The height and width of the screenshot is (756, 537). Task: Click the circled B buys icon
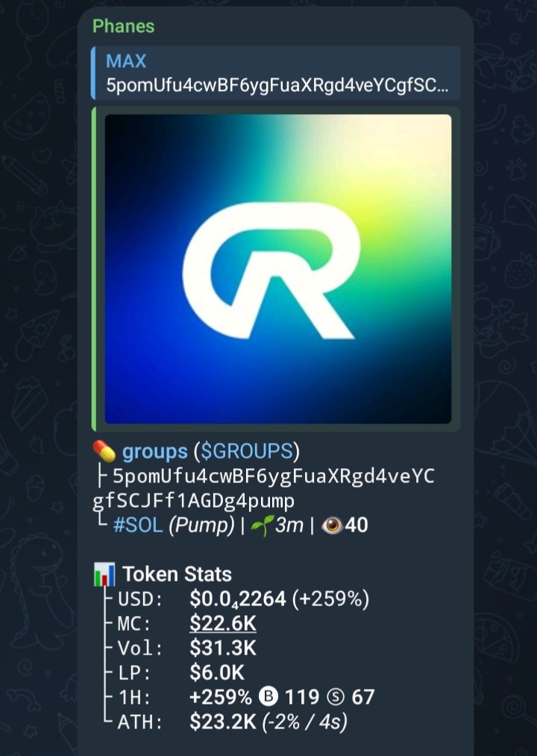(x=268, y=696)
